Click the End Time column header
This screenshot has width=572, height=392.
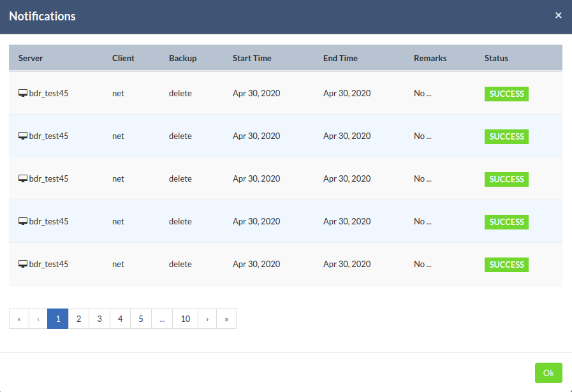(x=341, y=58)
